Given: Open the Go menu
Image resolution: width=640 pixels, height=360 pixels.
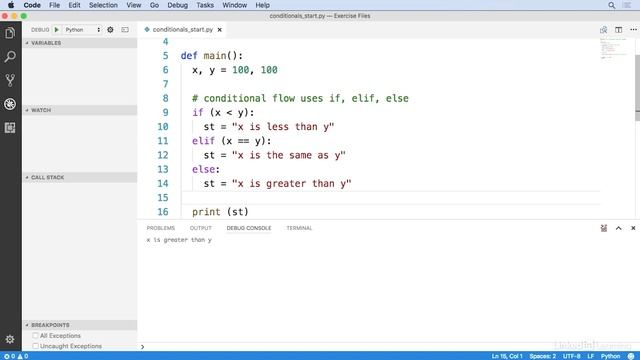Looking at the screenshot, I should pyautogui.click(x=154, y=5).
